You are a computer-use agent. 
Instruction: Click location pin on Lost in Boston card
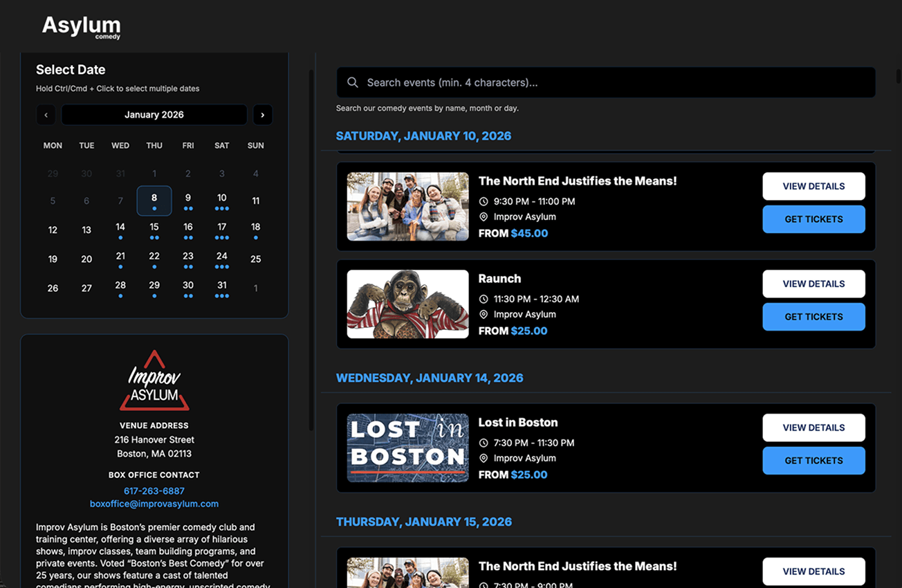point(484,458)
